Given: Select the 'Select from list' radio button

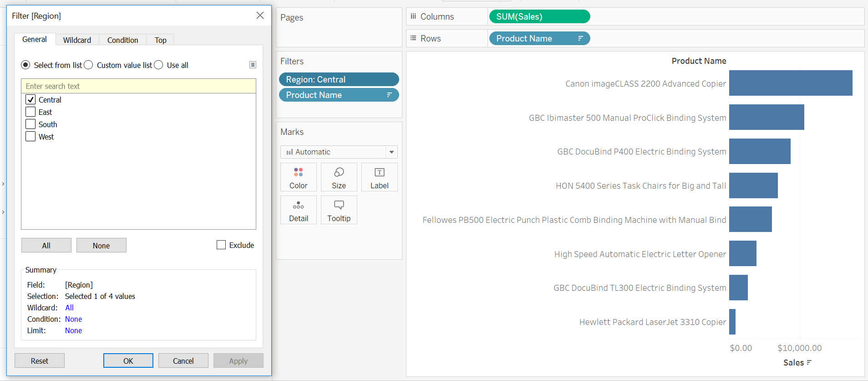Looking at the screenshot, I should [25, 65].
